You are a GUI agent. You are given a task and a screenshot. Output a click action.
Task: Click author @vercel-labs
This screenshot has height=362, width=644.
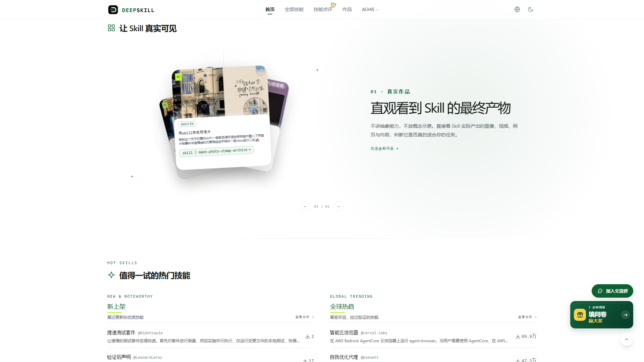pyautogui.click(x=374, y=333)
